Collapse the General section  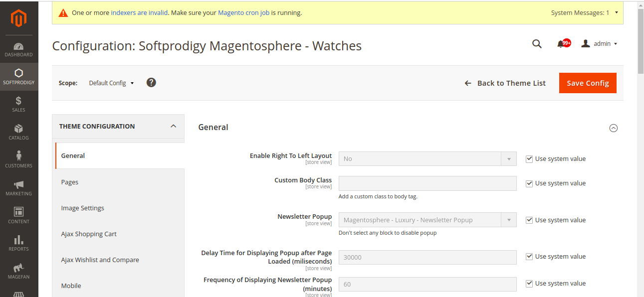614,128
